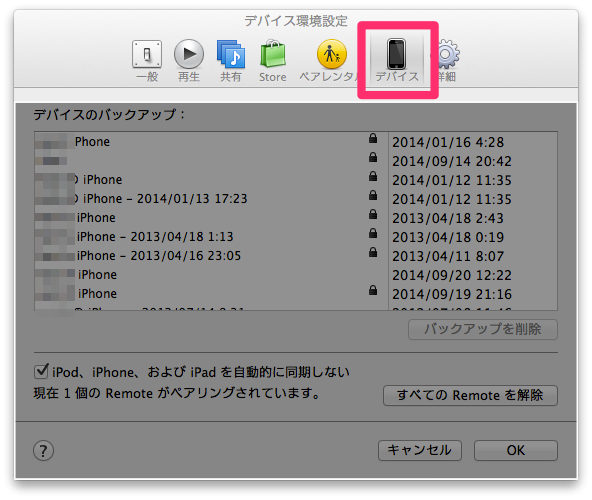Click the 現在 1 個の Remote がペアリングされています text
Viewport: 592px width, 500px height.
pyautogui.click(x=177, y=393)
